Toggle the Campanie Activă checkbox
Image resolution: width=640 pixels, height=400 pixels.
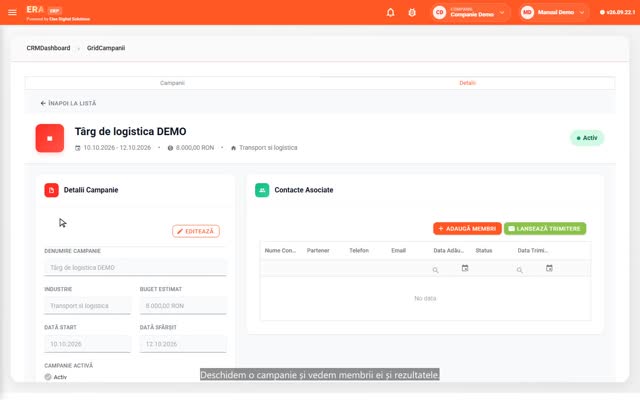pyautogui.click(x=48, y=377)
